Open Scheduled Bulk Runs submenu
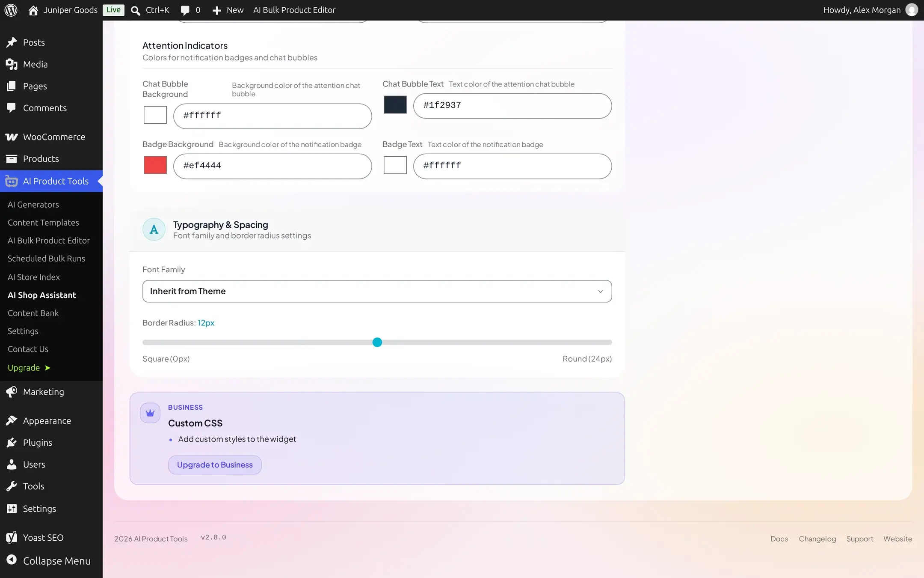The width and height of the screenshot is (924, 578). [x=46, y=259]
